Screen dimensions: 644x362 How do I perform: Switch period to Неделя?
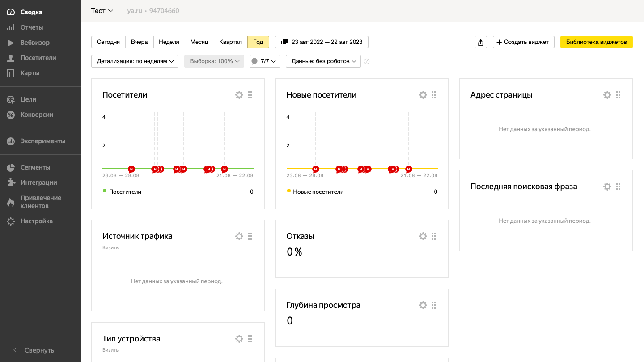[169, 42]
